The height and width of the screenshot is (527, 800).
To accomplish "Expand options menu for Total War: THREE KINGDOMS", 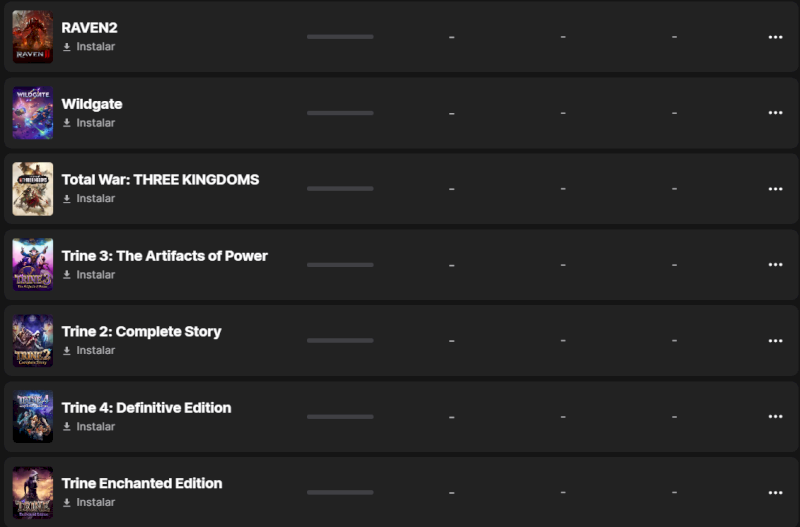I will point(775,189).
